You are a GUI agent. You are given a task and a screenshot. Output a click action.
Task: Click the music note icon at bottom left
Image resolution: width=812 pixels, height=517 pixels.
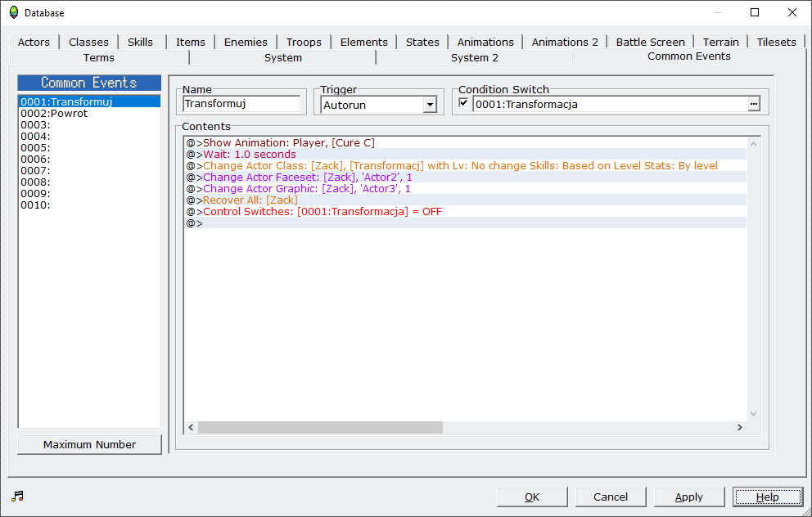click(x=18, y=497)
